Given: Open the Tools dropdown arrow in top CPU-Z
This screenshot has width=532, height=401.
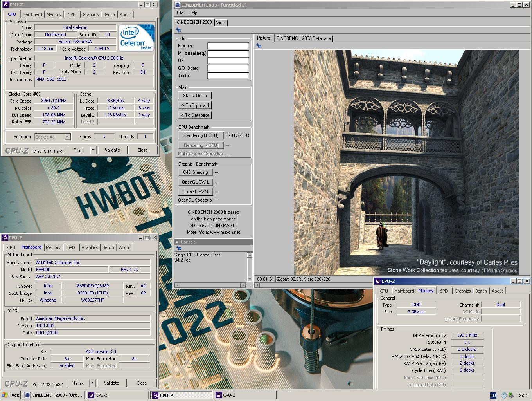Looking at the screenshot, I should click(x=93, y=150).
